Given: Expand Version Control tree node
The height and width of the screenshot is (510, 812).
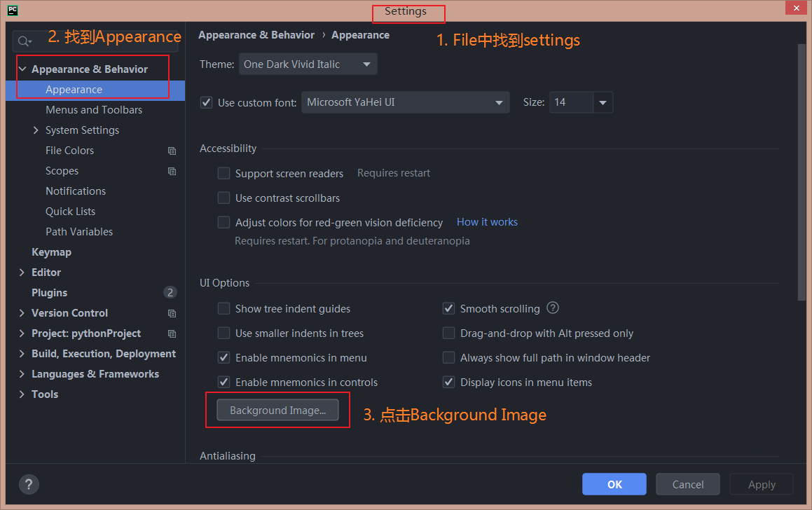Looking at the screenshot, I should pos(22,312).
